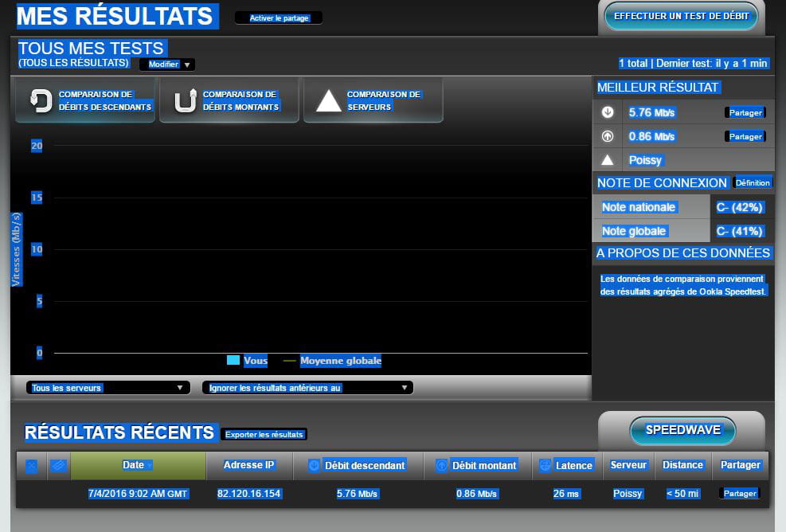This screenshot has height=532, width=786.
Task: Sort by Distance column header
Action: [x=682, y=465]
